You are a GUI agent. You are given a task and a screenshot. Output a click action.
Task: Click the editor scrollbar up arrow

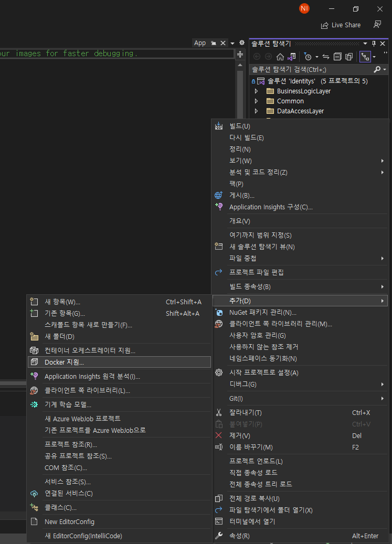[240, 65]
